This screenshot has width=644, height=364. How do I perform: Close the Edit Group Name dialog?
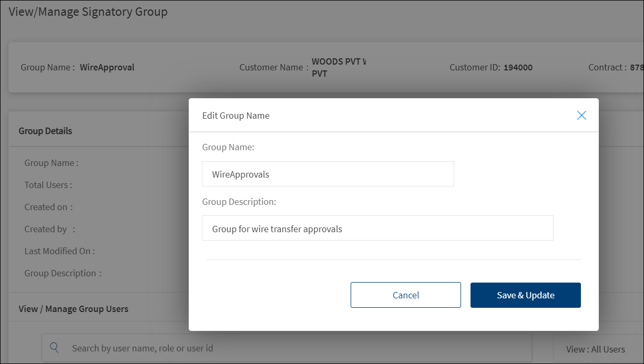(581, 116)
